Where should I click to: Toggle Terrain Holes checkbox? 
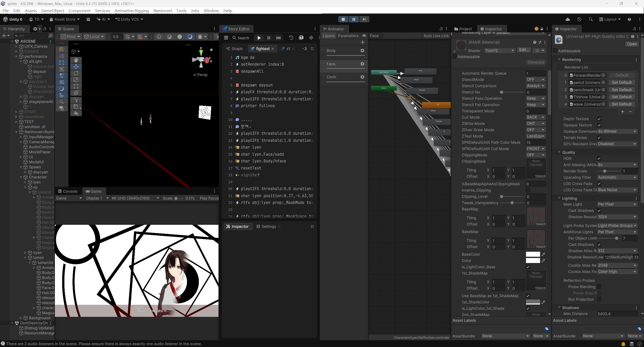599,138
